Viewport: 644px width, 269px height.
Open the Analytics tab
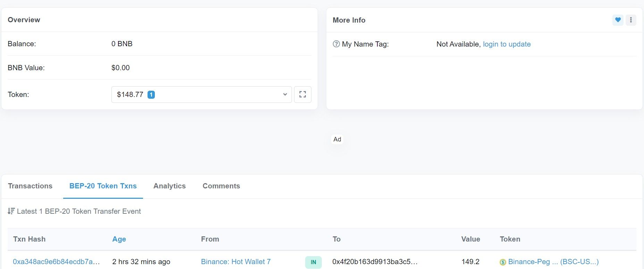[x=169, y=186]
